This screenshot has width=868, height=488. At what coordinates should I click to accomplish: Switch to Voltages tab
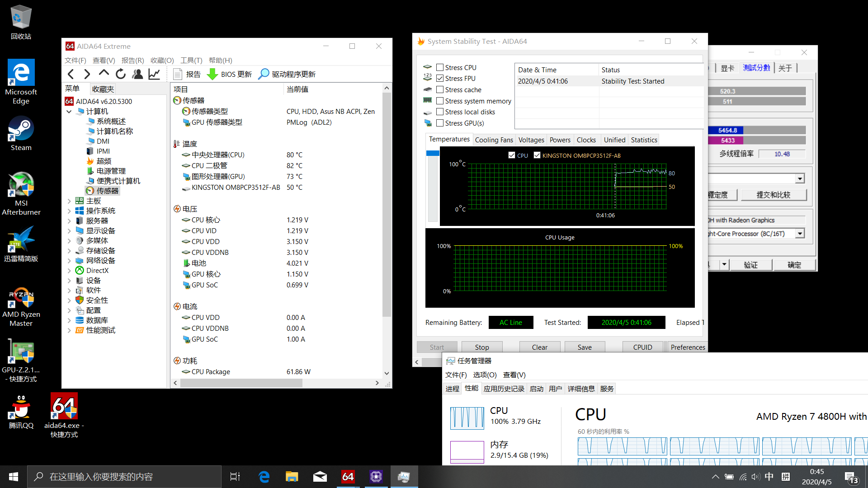tap(531, 140)
